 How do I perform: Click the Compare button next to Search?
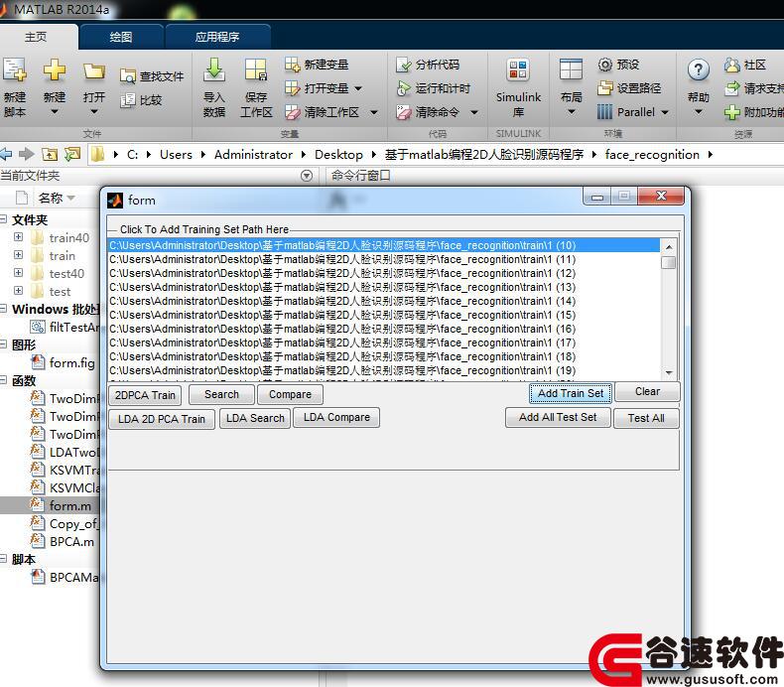pos(290,394)
